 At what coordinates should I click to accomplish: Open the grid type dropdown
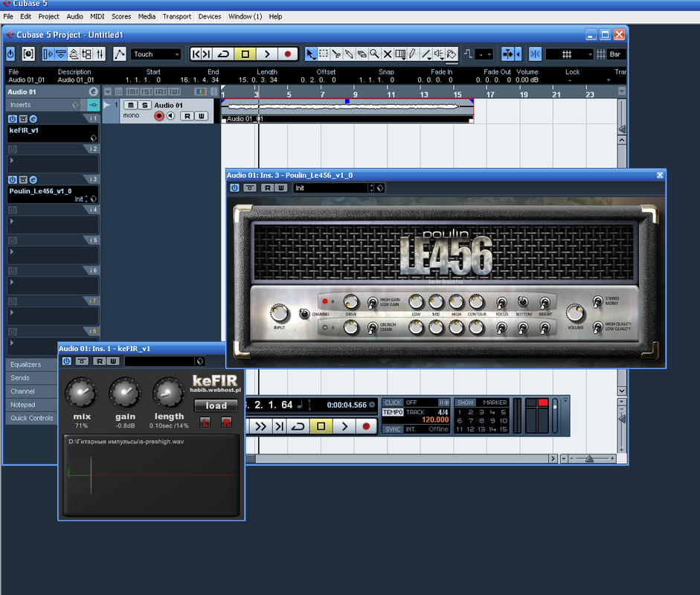[570, 54]
